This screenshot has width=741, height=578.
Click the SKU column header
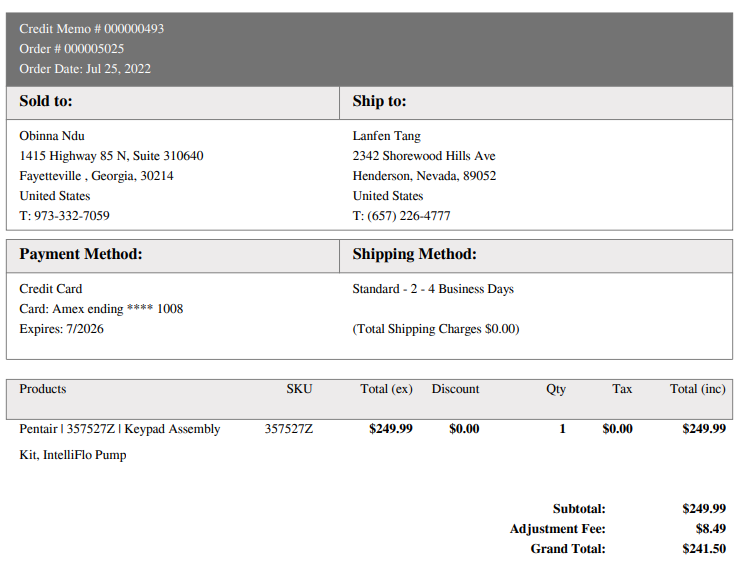coord(299,389)
